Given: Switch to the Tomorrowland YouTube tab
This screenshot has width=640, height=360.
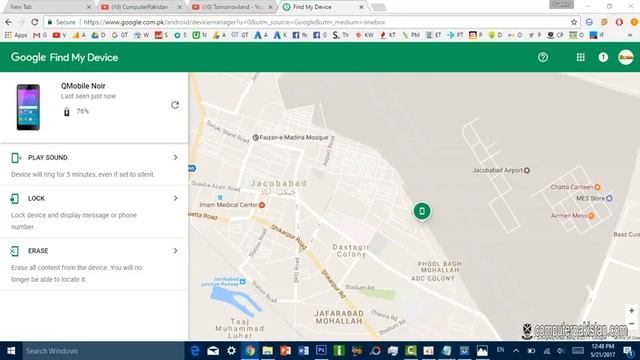Looking at the screenshot, I should (232, 7).
